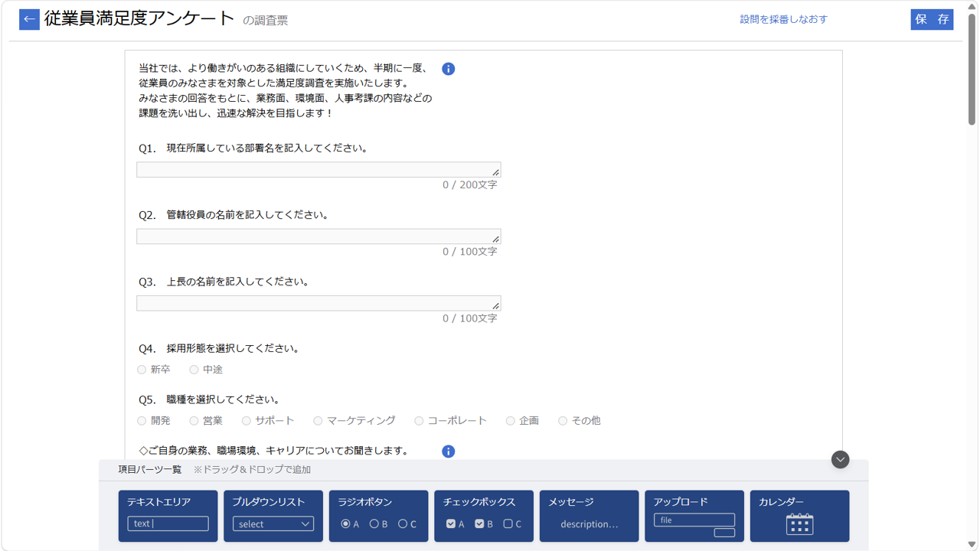
Task: Select the その他 job type radio
Action: 563,421
